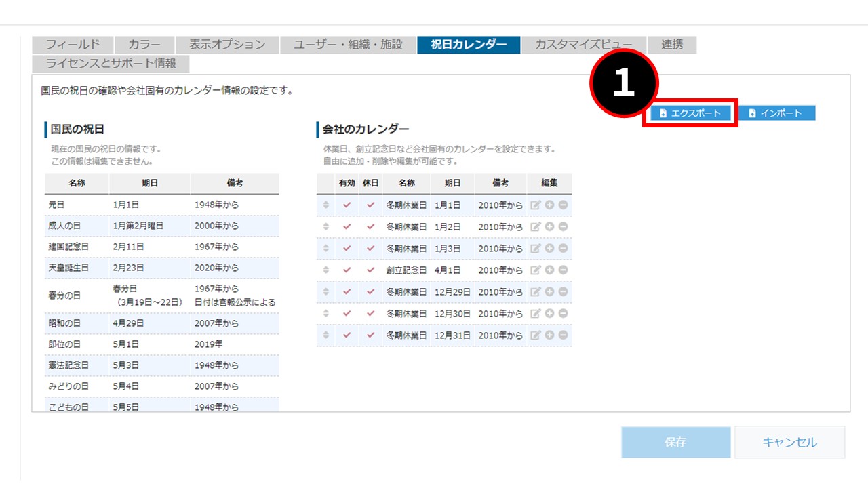Edit the 12月30日 冬期休業日 entry

pyautogui.click(x=536, y=314)
